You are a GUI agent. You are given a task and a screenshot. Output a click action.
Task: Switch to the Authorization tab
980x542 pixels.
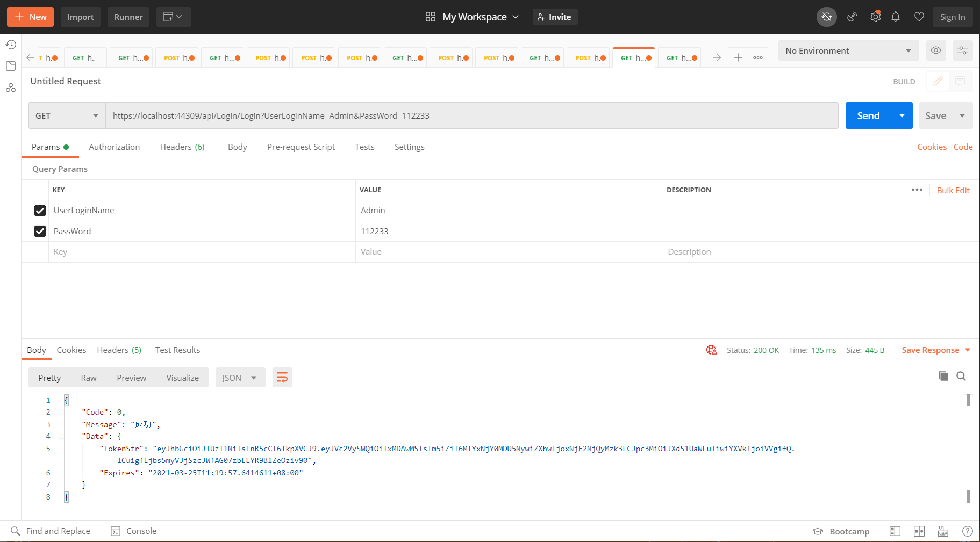coord(114,147)
